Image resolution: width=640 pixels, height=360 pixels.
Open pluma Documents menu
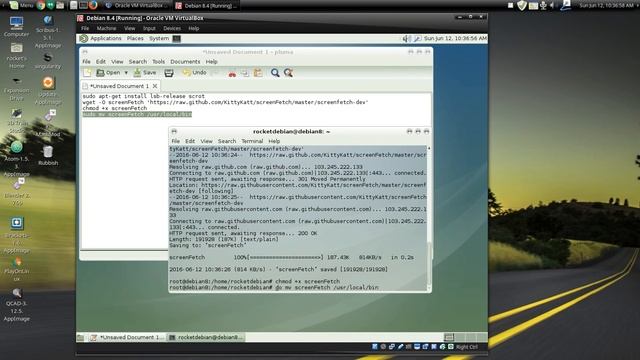[185, 62]
